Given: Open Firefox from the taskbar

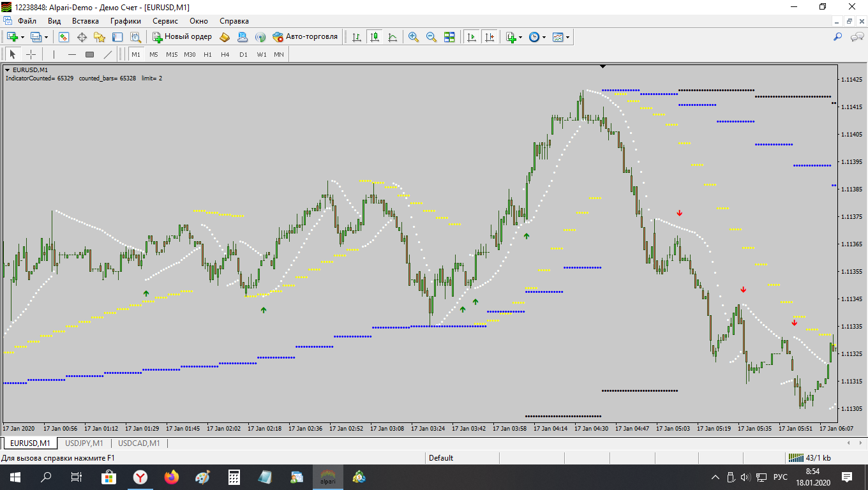Looking at the screenshot, I should (171, 477).
